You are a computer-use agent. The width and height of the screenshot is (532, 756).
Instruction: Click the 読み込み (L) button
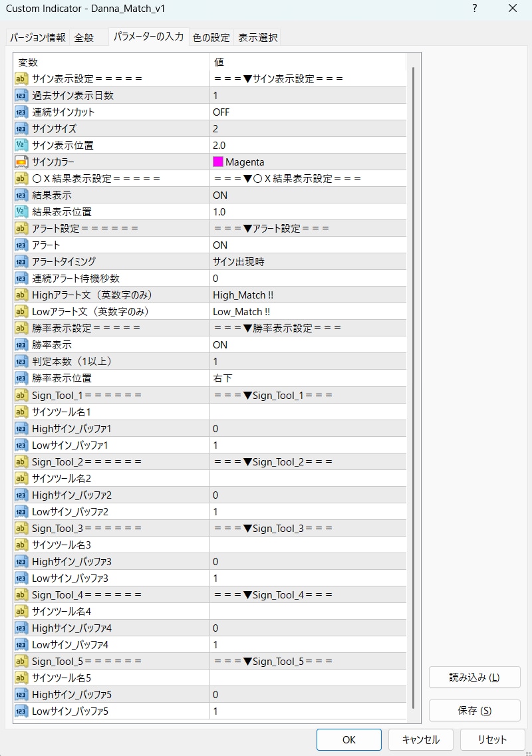pos(475,678)
